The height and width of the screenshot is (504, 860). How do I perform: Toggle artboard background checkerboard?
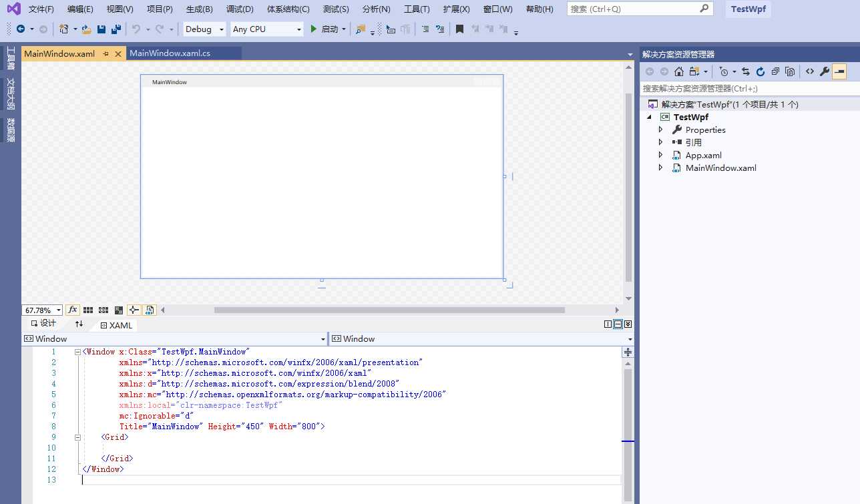pyautogui.click(x=119, y=310)
